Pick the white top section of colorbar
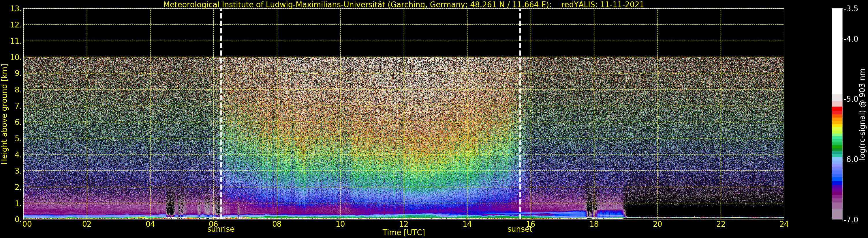Viewport: 868px width, 238px height. [837, 51]
